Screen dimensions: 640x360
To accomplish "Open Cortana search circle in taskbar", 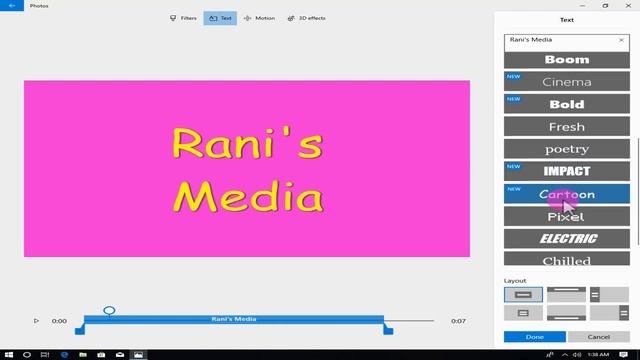I will click(27, 355).
